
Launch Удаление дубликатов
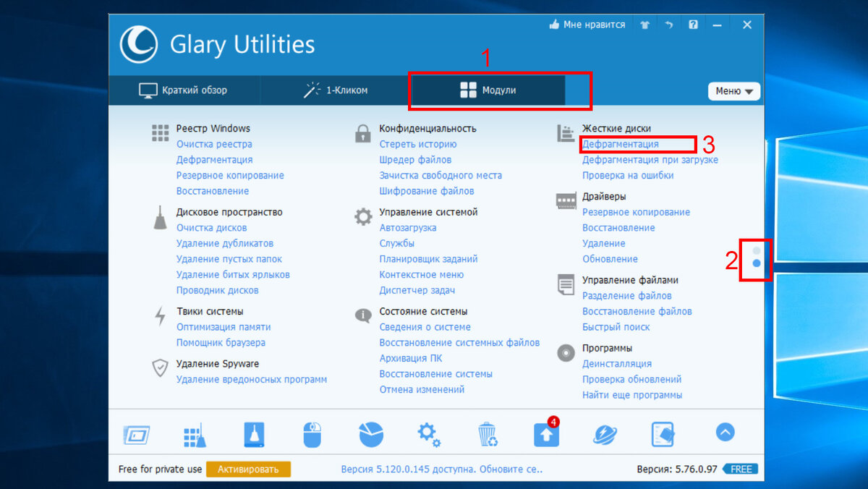pyautogui.click(x=225, y=243)
